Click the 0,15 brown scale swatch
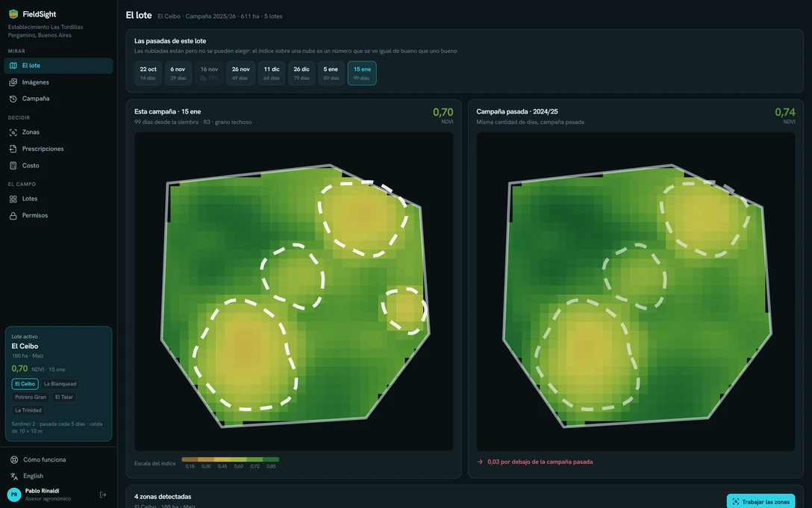This screenshot has width=812, height=508. pos(190,459)
